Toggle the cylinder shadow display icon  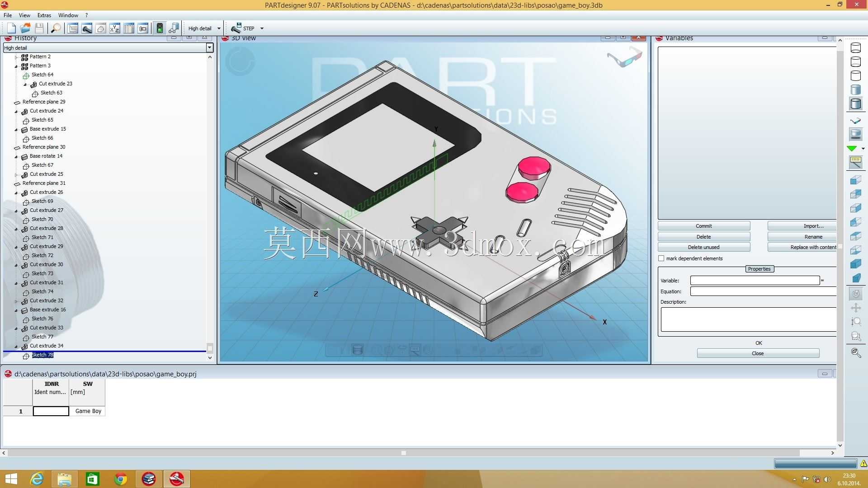856,134
